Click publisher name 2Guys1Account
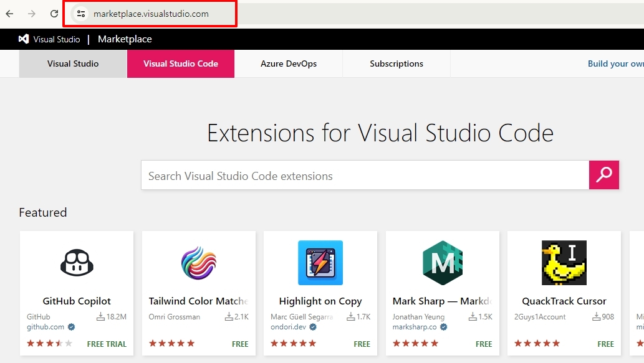The width and height of the screenshot is (644, 363). [x=540, y=317]
